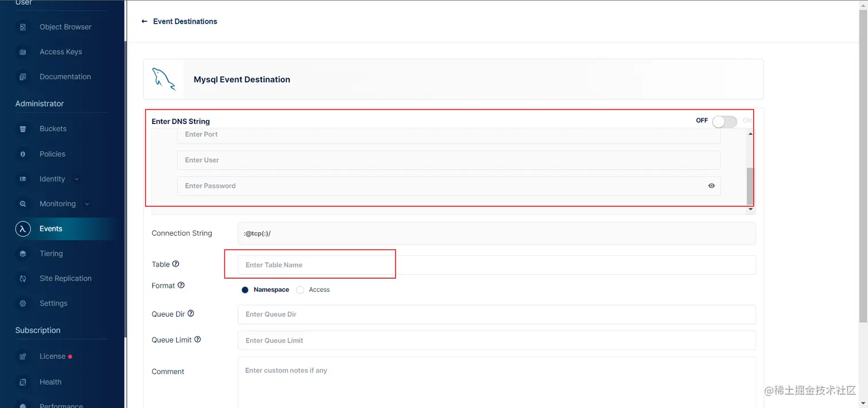Click the DNS panel scroll up arrow
868x408 pixels.
[x=750, y=134]
